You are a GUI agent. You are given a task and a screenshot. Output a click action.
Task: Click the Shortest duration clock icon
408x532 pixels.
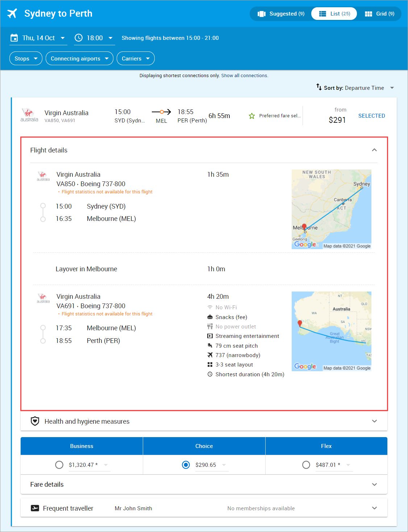click(x=210, y=374)
